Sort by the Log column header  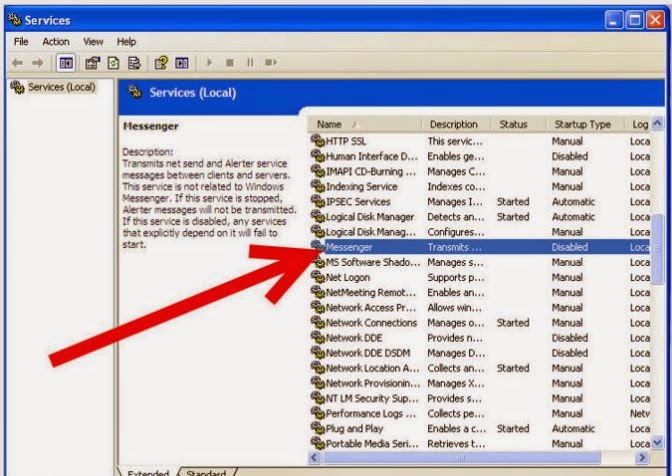click(x=638, y=124)
